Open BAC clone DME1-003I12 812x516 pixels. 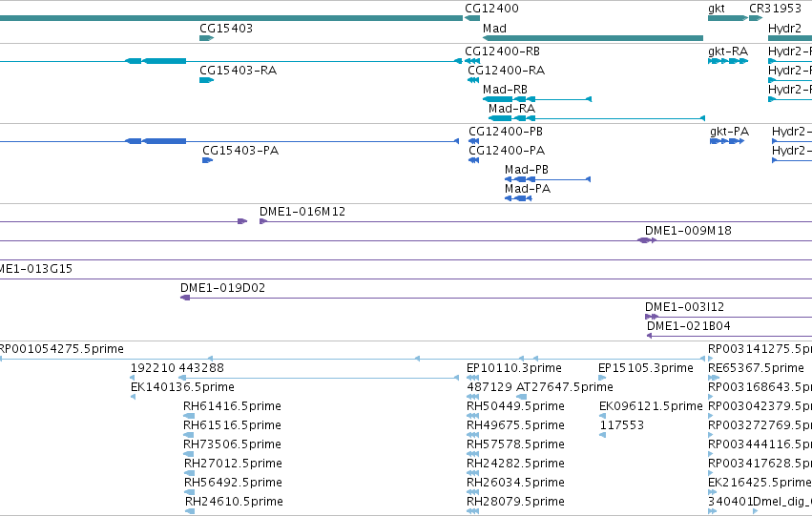click(684, 307)
